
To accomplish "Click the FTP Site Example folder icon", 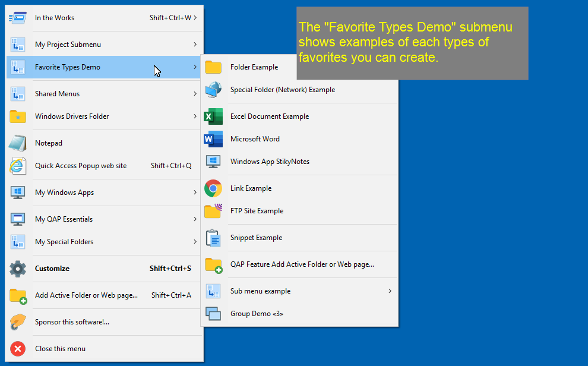I will tap(213, 211).
